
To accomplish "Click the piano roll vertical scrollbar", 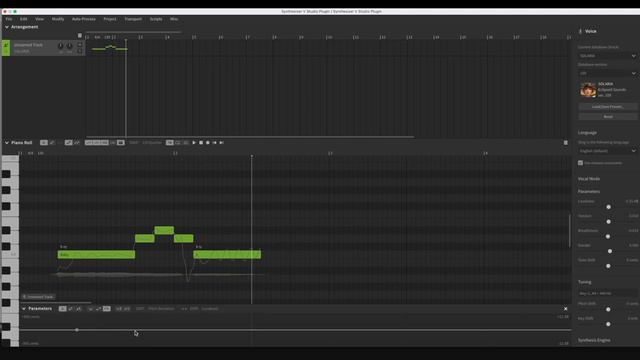I will (570, 231).
